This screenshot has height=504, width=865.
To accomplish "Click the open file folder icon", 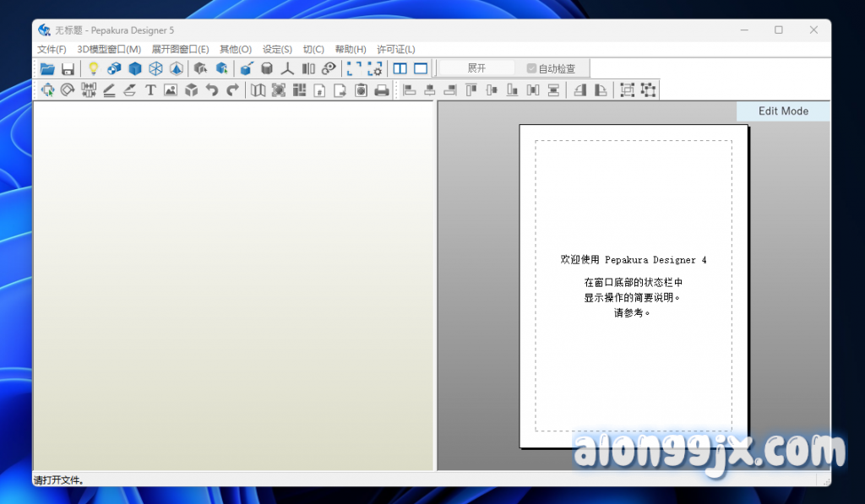I will [x=47, y=68].
